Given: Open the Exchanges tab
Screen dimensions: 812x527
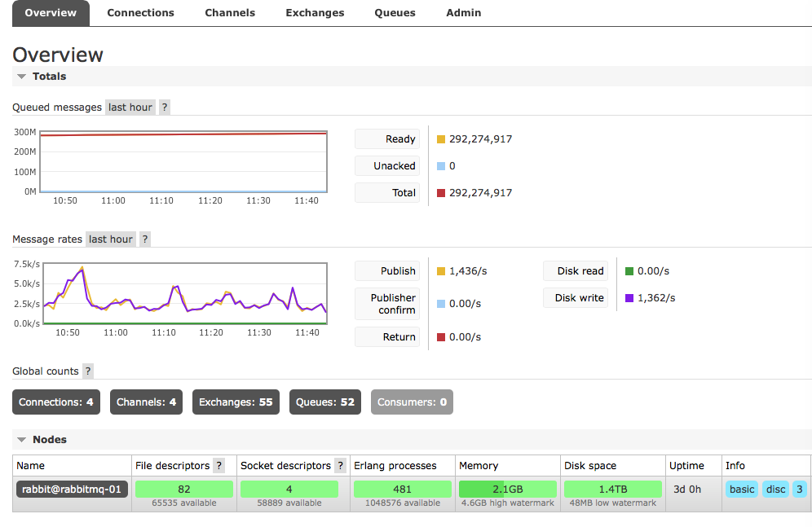Looking at the screenshot, I should coord(315,13).
